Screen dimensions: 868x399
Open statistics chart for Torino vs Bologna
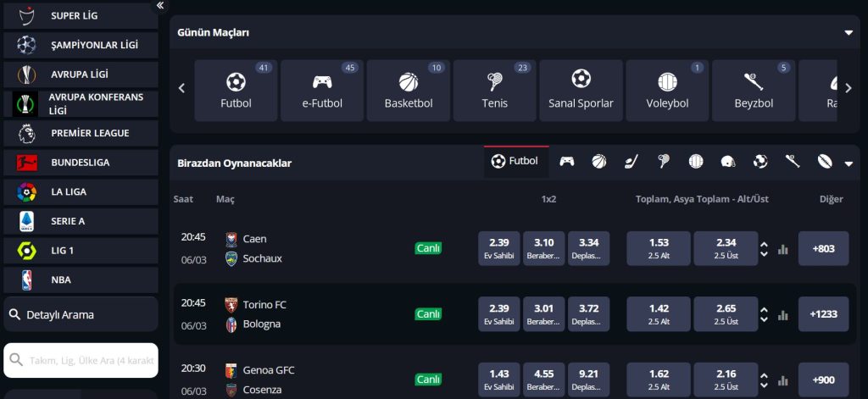783,314
